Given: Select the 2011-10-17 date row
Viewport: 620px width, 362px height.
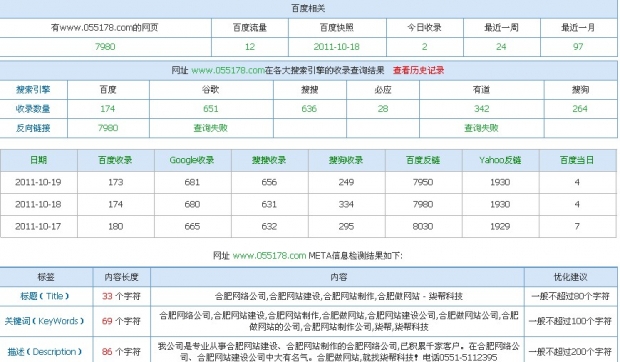Looking at the screenshot, I should [x=38, y=226].
